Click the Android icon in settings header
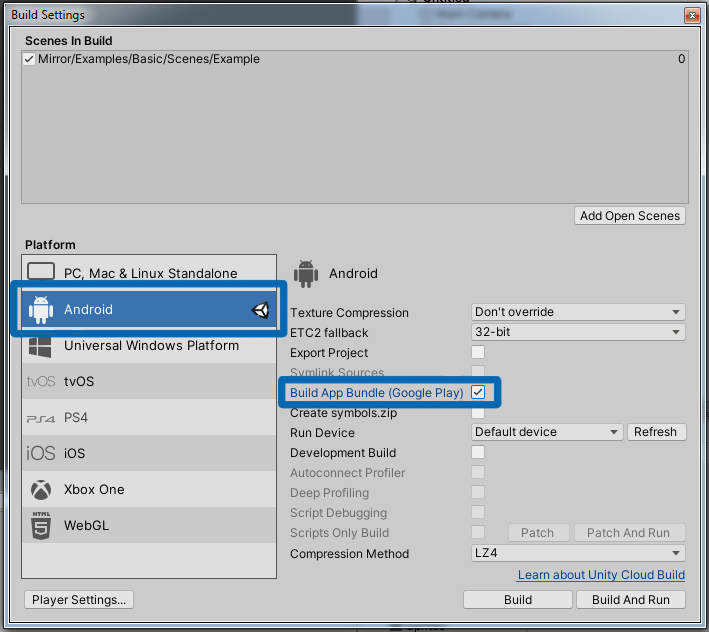The image size is (709, 632). pyautogui.click(x=306, y=274)
